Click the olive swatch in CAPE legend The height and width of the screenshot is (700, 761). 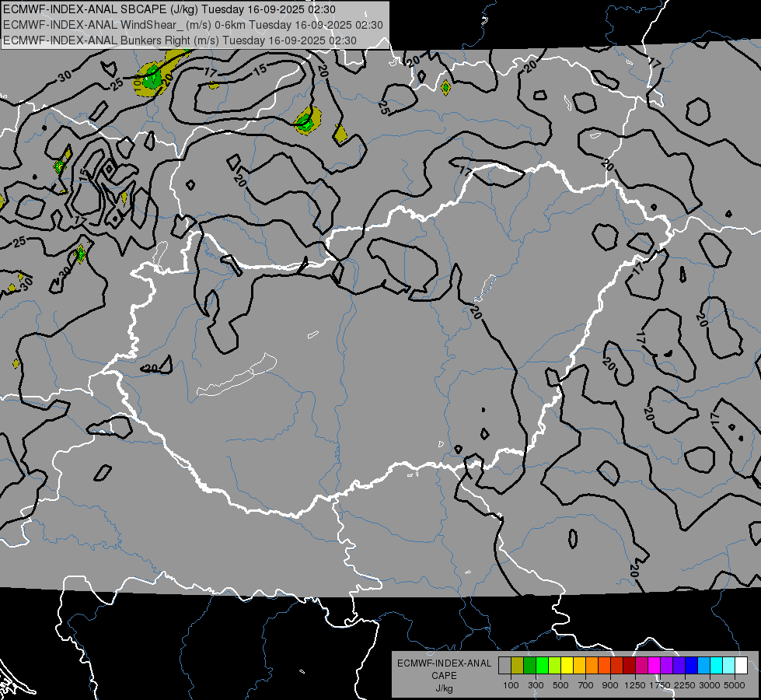coord(518,666)
